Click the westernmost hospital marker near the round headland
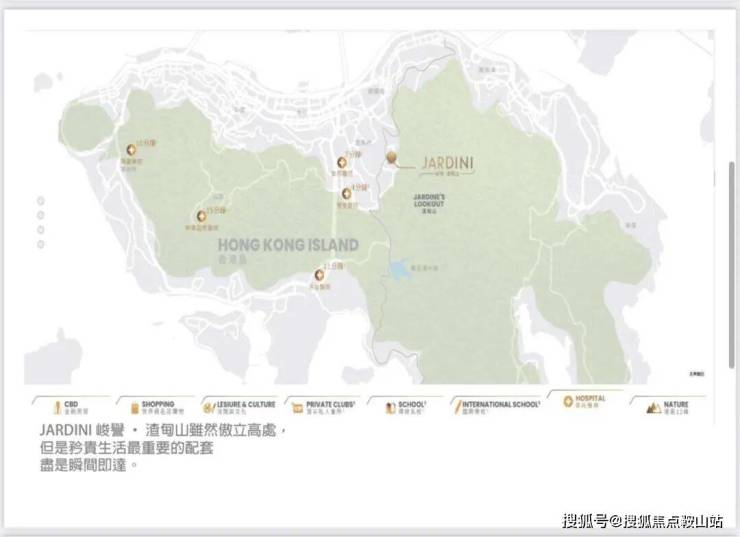Image resolution: width=740 pixels, height=537 pixels. point(131,150)
